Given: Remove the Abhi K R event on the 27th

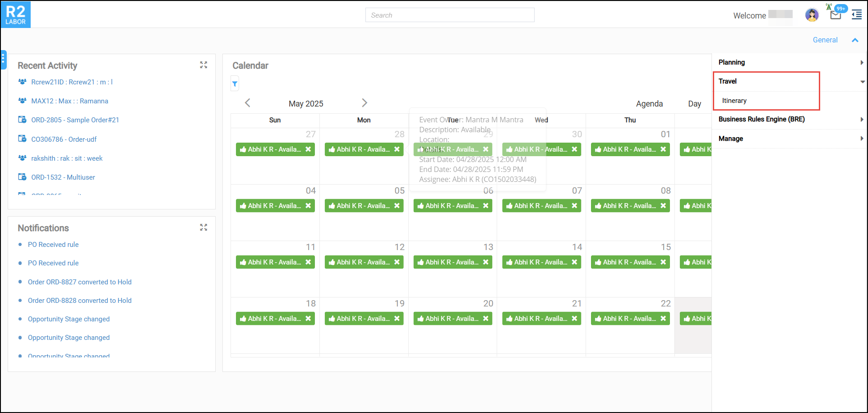Looking at the screenshot, I should (308, 149).
